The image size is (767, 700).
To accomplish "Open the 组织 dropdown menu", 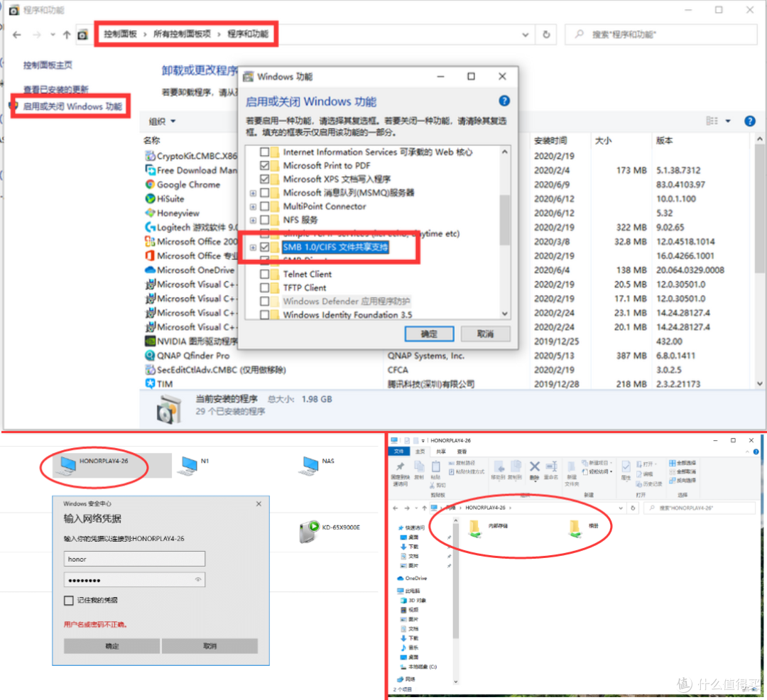I will [162, 121].
